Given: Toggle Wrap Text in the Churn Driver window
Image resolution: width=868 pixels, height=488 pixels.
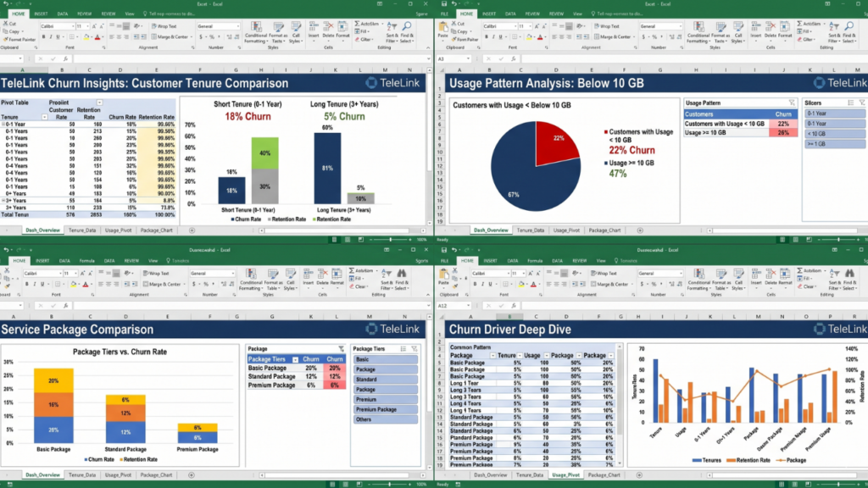Looking at the screenshot, I should coord(604,274).
